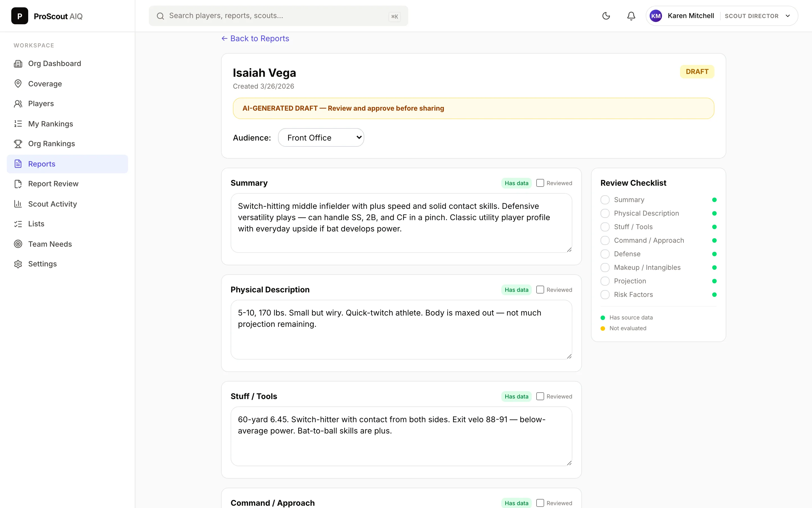Click the Risk Factors green status dot
Screen dimensions: 812x508
tap(714, 295)
